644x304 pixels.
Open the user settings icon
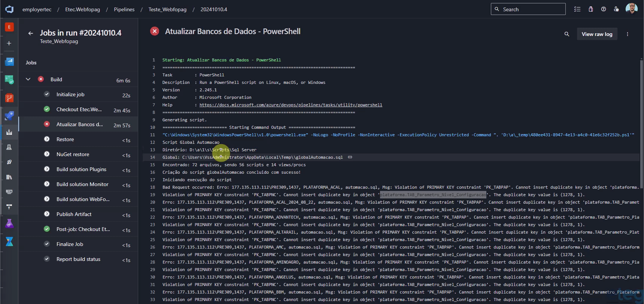[x=616, y=9]
